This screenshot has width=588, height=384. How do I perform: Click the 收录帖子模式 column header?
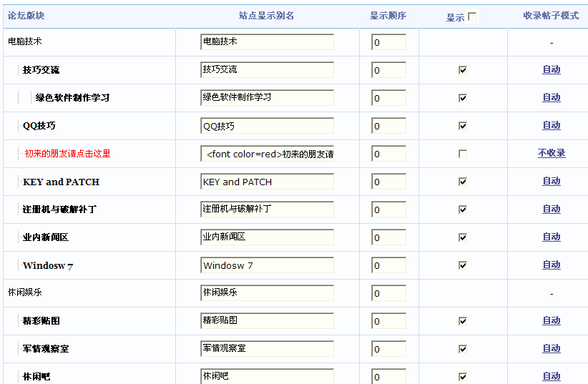coord(551,16)
